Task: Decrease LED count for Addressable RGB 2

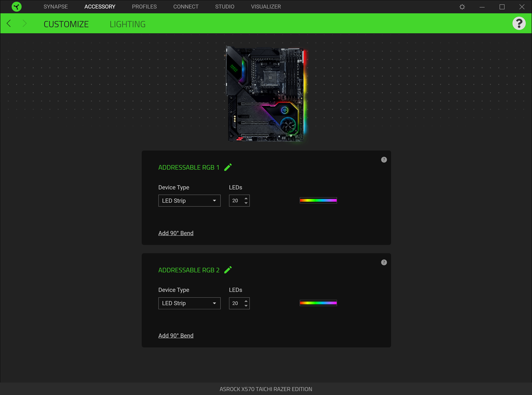Action: click(x=246, y=306)
